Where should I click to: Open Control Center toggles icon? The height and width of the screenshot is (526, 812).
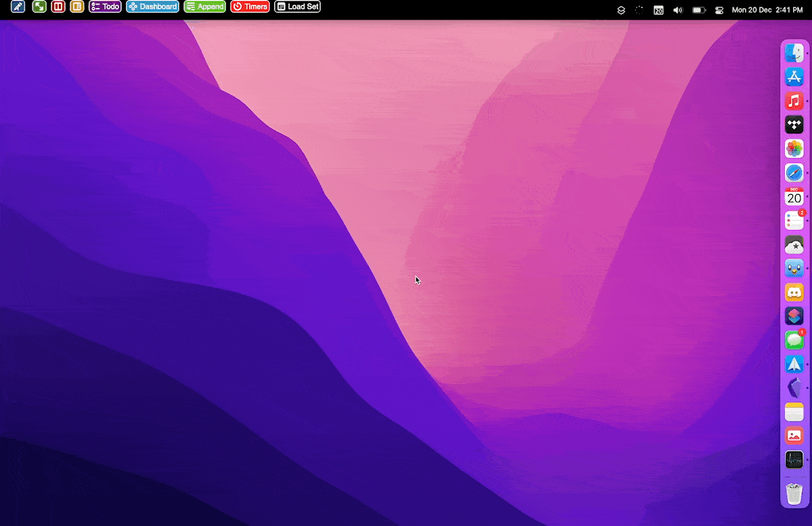719,10
